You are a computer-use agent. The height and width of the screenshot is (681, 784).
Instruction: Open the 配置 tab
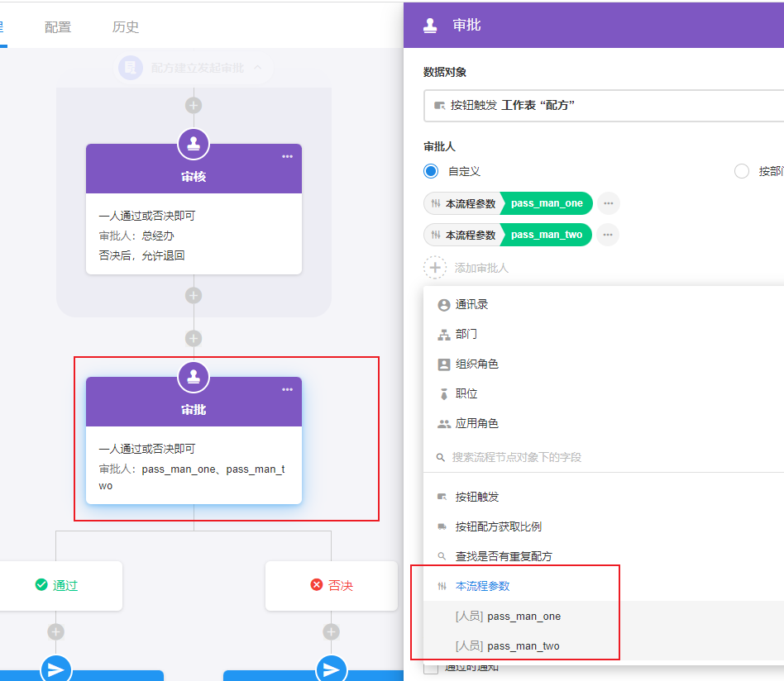coord(58,27)
